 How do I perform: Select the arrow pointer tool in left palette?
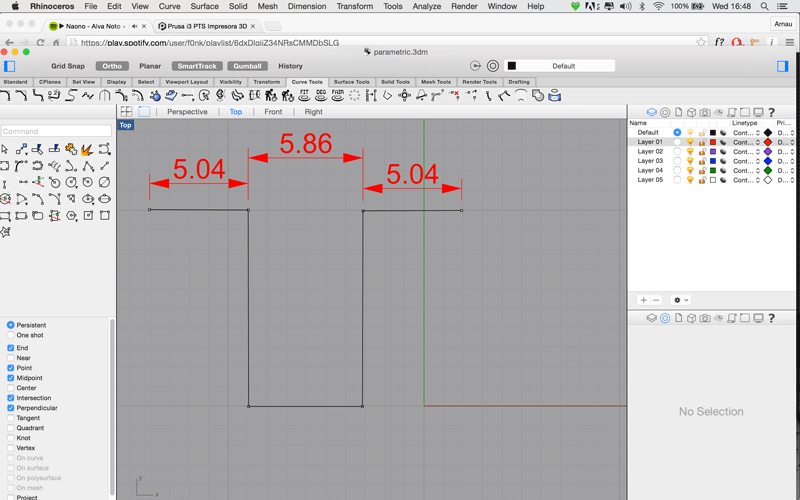click(x=5, y=149)
